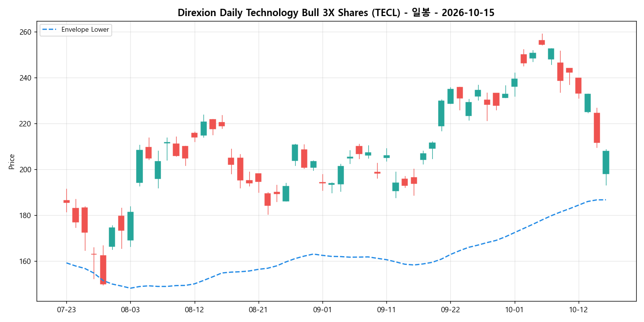Screen dimensions: 644x322
Task: Click the 160 y-axis tick label
Action: coord(25,262)
